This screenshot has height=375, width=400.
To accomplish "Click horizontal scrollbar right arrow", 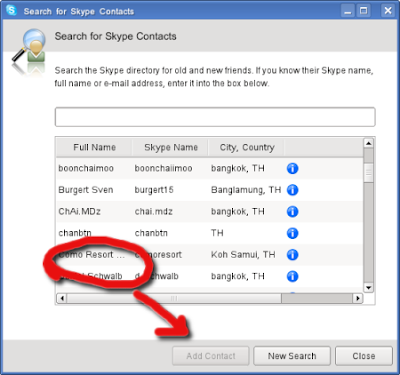I will click(358, 298).
